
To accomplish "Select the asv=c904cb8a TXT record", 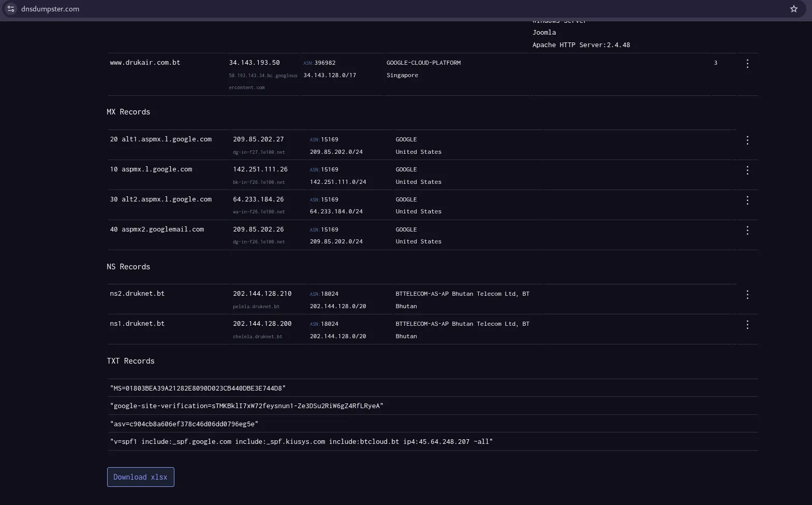I will [x=184, y=424].
